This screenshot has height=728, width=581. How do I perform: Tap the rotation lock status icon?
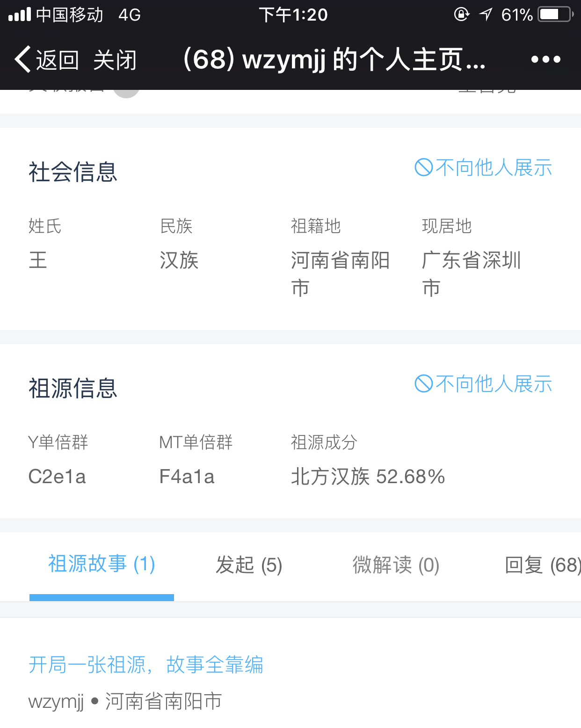[x=461, y=15]
